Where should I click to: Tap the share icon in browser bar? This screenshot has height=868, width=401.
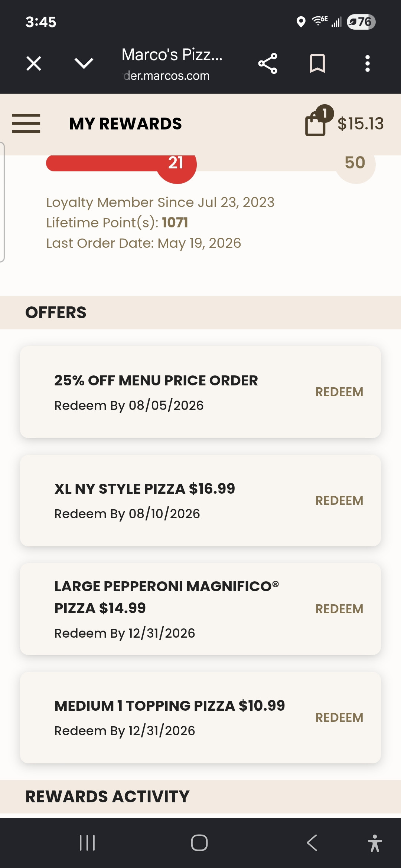268,63
